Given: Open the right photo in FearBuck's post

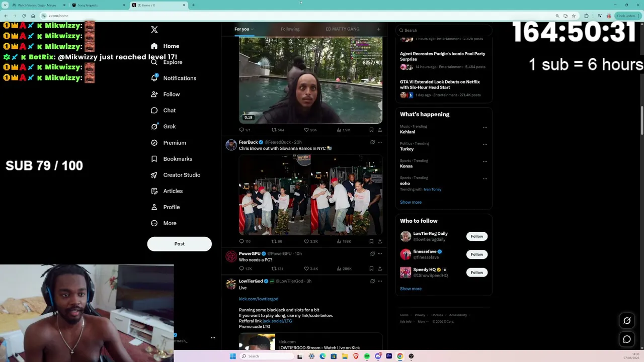Looking at the screenshot, I should [x=347, y=195].
